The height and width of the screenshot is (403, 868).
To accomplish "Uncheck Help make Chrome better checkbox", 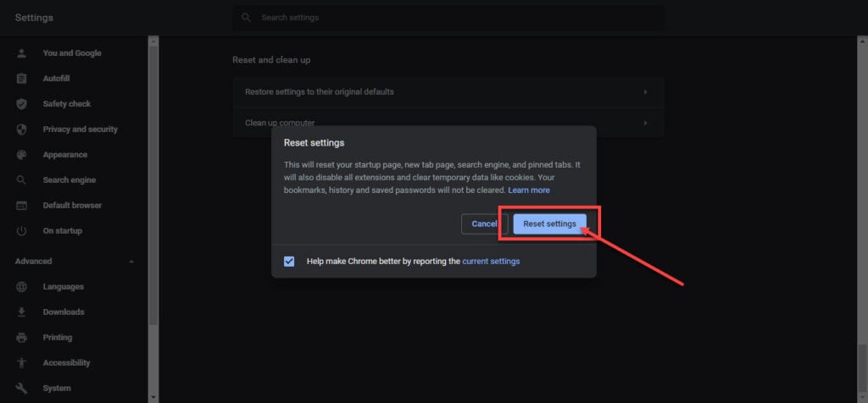I will pyautogui.click(x=289, y=262).
